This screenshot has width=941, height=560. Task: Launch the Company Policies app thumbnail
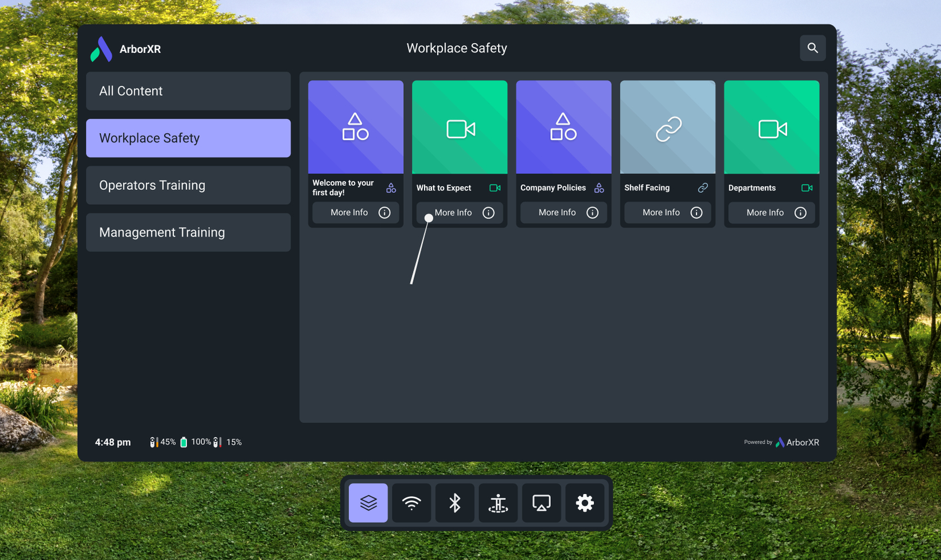pyautogui.click(x=563, y=127)
